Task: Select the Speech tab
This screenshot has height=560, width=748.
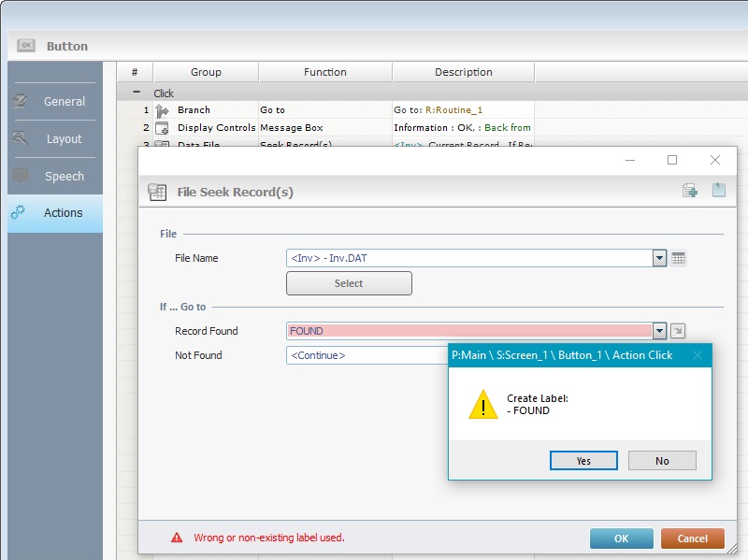Action: point(55,176)
